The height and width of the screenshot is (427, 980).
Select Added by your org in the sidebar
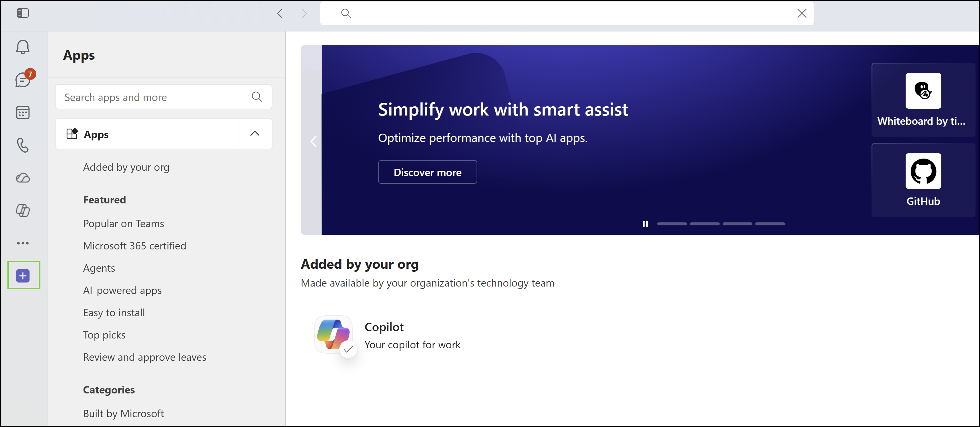(126, 167)
